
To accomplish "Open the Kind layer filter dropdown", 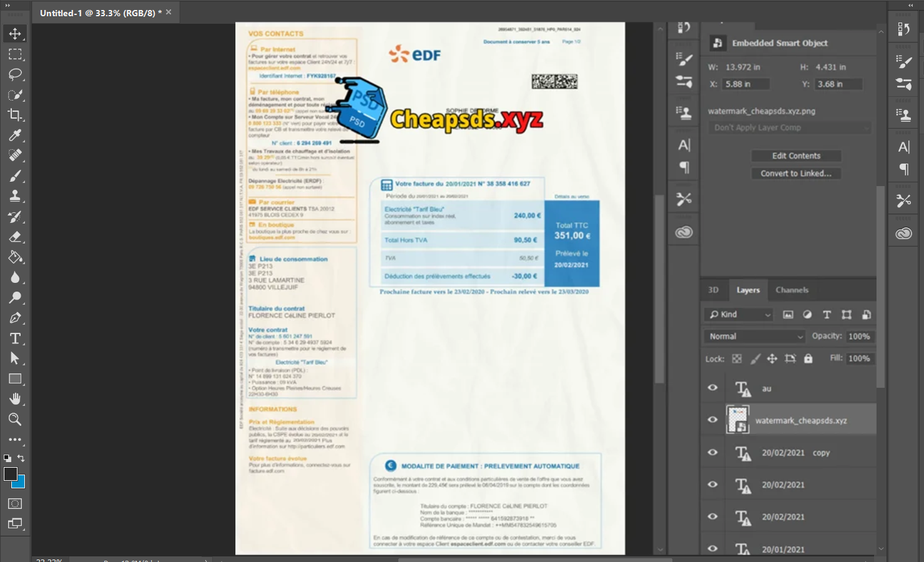I will tap(740, 315).
